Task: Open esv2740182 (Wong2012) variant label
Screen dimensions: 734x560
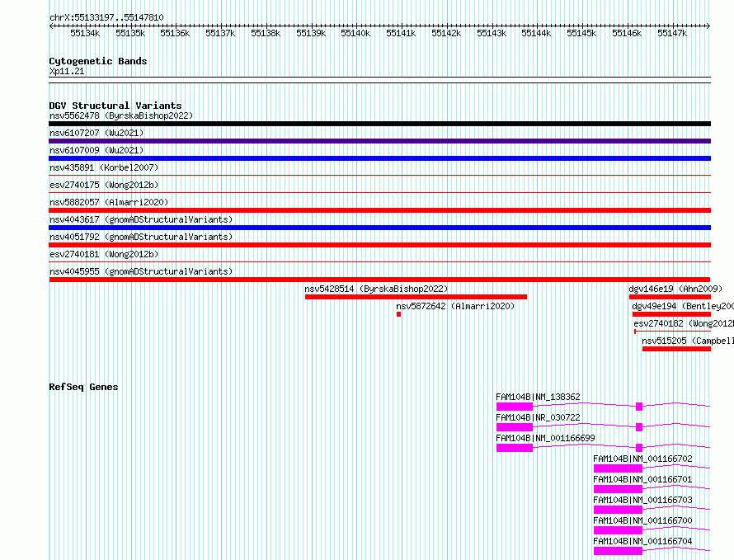Action: [684, 323]
